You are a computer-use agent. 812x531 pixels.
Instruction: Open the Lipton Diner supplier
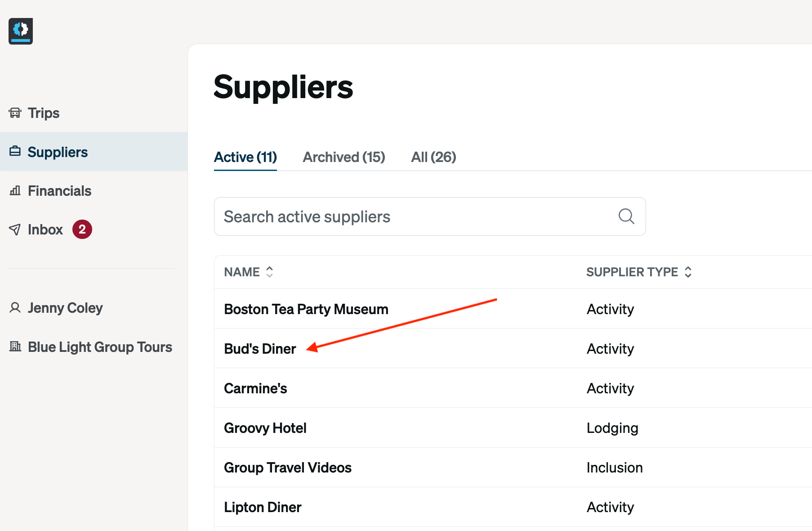tap(263, 507)
